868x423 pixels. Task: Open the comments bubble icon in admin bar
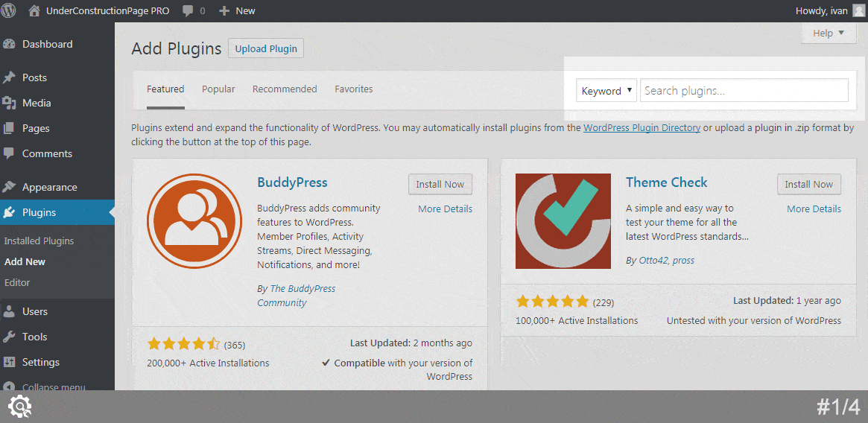coord(189,10)
